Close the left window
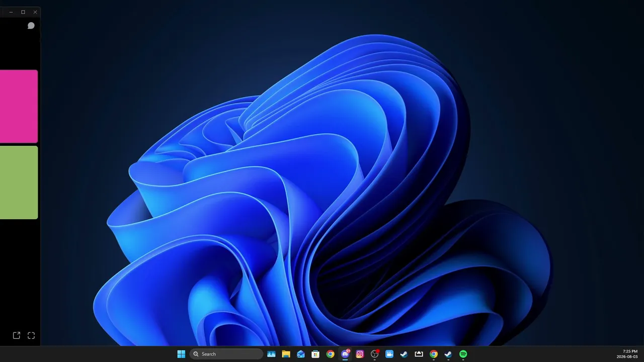The image size is (644, 362). point(35,12)
